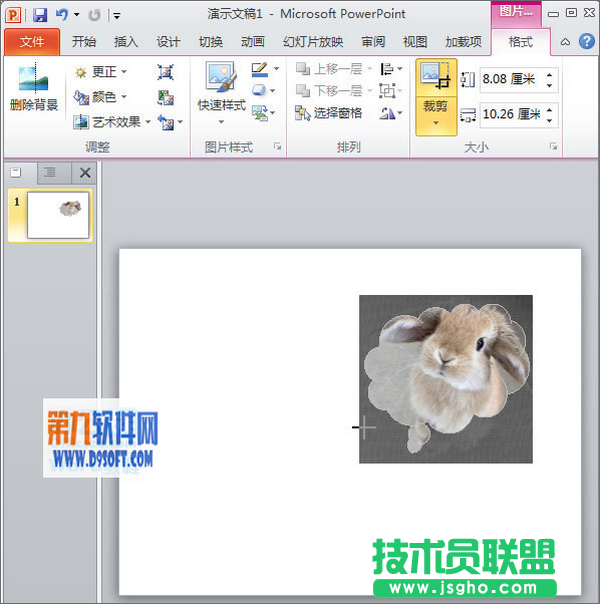
Task: Open the Color (颜色) dropdown
Action: (101, 97)
